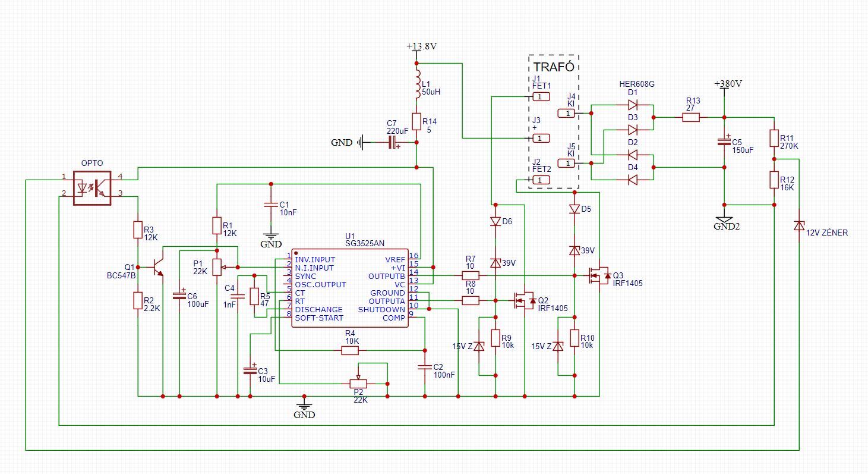The width and height of the screenshot is (868, 474).
Task: Click the D3 rectifier diode symbol
Action: [x=633, y=130]
